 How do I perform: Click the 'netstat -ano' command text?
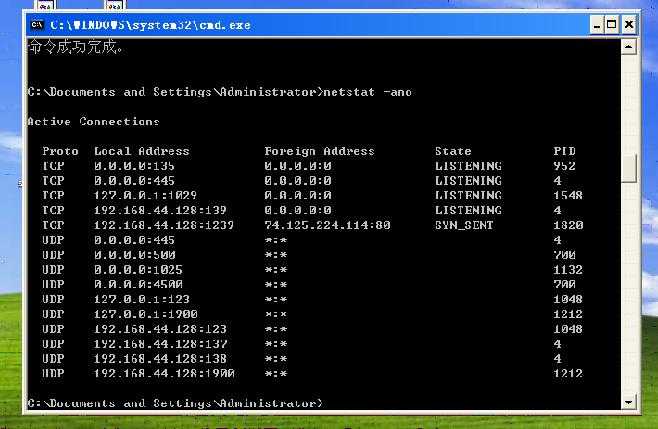click(368, 92)
